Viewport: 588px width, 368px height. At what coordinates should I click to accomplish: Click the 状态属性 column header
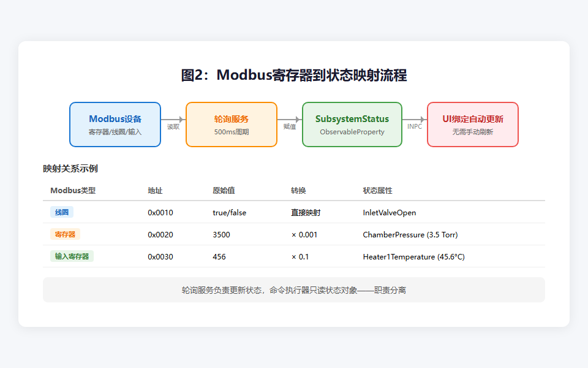(377, 190)
